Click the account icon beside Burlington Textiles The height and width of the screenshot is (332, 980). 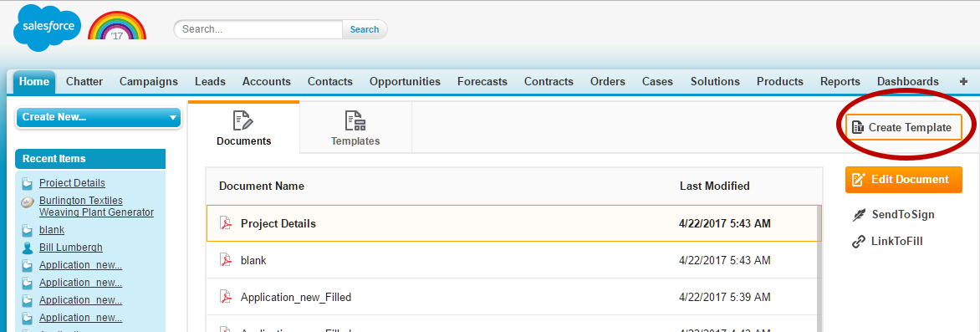(28, 202)
